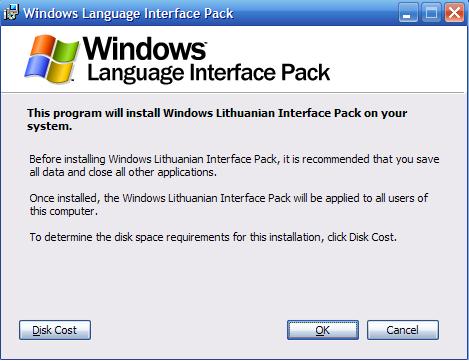Select the bold 'This program will install' heading
This screenshot has height=361, width=469.
pyautogui.click(x=217, y=119)
